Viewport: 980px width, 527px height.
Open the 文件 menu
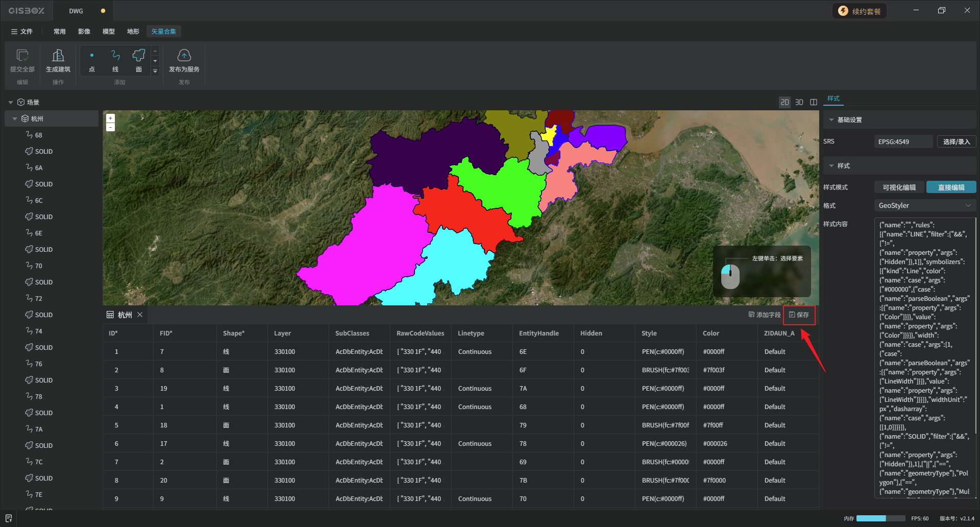click(22, 32)
